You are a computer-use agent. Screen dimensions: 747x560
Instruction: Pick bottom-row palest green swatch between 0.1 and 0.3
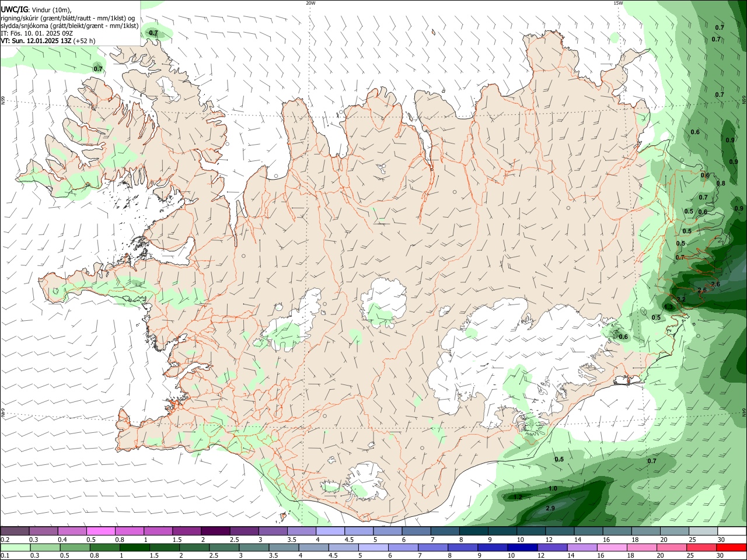pyautogui.click(x=15, y=548)
